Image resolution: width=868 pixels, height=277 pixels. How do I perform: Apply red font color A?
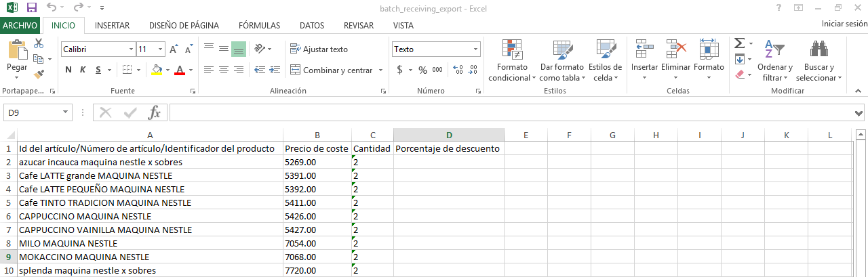pyautogui.click(x=180, y=70)
